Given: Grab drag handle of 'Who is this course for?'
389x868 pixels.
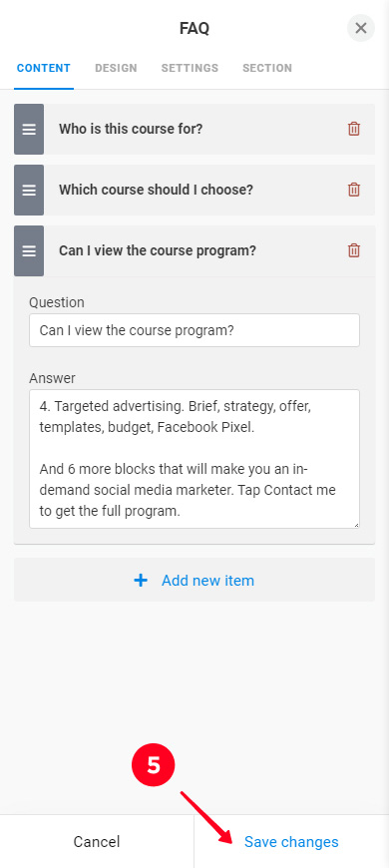Looking at the screenshot, I should pyautogui.click(x=29, y=129).
